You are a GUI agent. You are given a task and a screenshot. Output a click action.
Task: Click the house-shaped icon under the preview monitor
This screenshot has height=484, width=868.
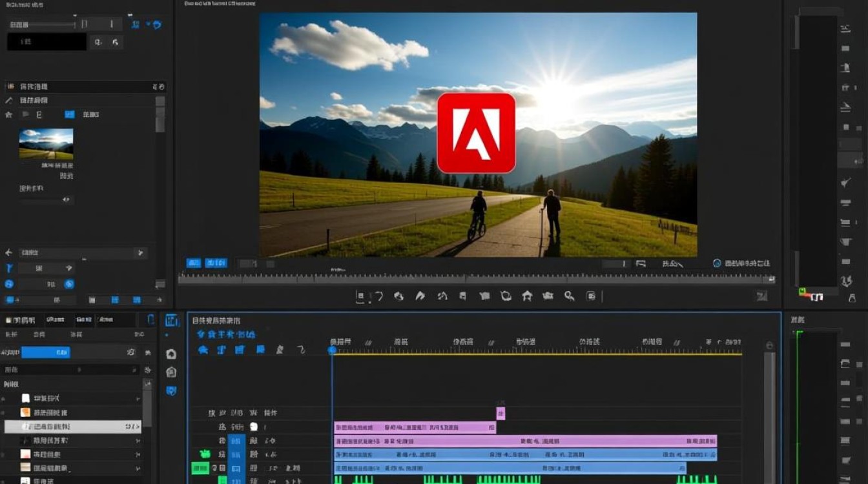coord(527,296)
